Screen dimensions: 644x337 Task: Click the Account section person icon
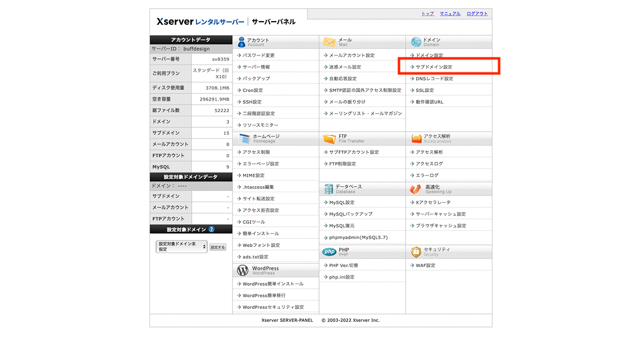[242, 42]
